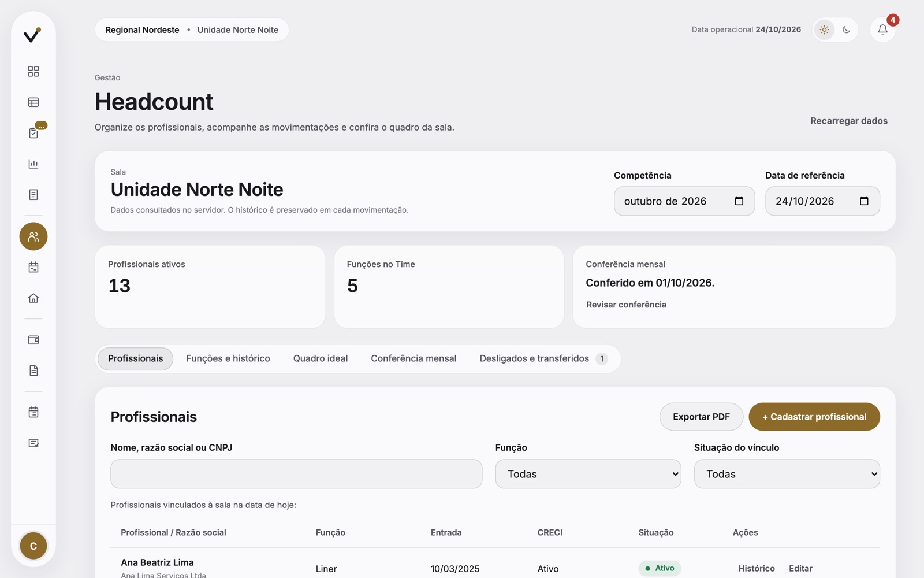924x578 pixels.
Task: Focus the Nome, razão social ou CNPJ field
Action: click(296, 474)
